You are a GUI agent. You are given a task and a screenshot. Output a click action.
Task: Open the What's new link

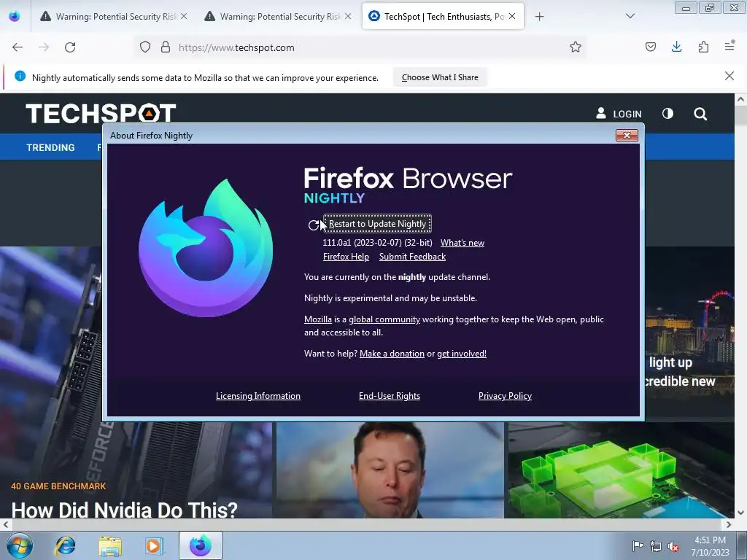(x=462, y=243)
